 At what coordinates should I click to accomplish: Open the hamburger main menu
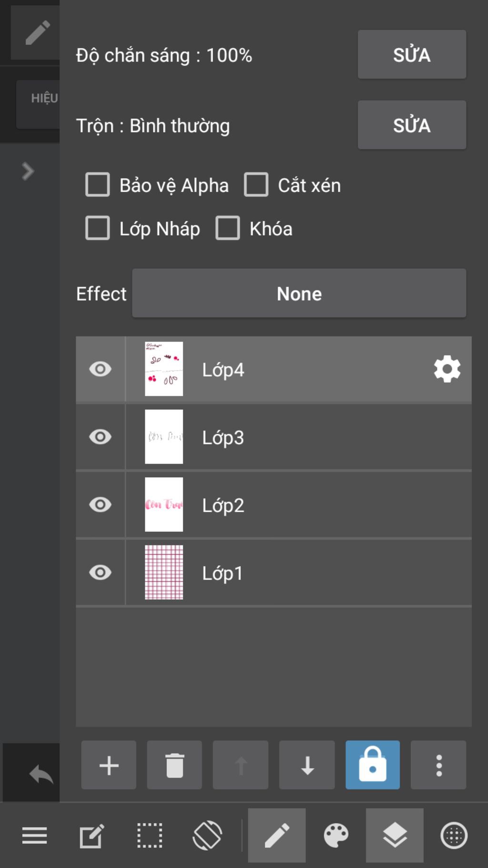pyautogui.click(x=34, y=836)
